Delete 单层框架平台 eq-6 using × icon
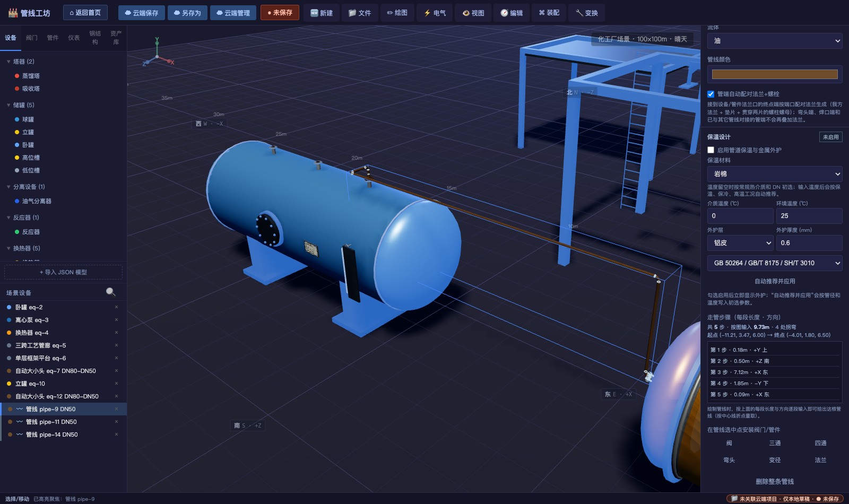The image size is (849, 504). pyautogui.click(x=117, y=358)
